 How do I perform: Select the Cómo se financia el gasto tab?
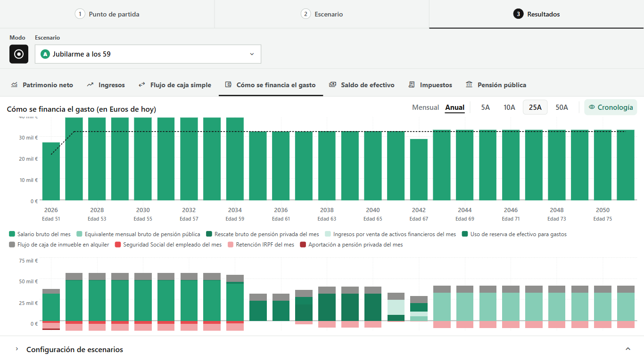pos(271,85)
